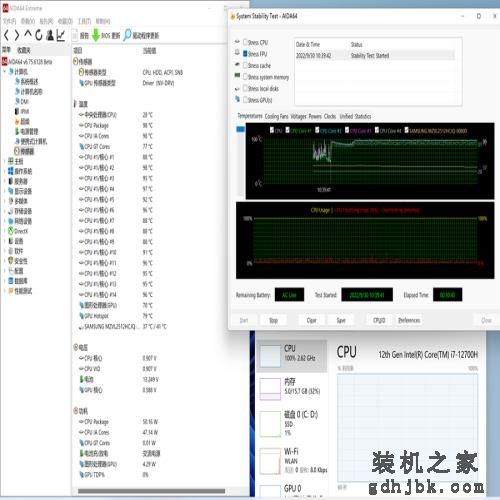
Task: Select the DMI tree item
Action: tap(22, 101)
